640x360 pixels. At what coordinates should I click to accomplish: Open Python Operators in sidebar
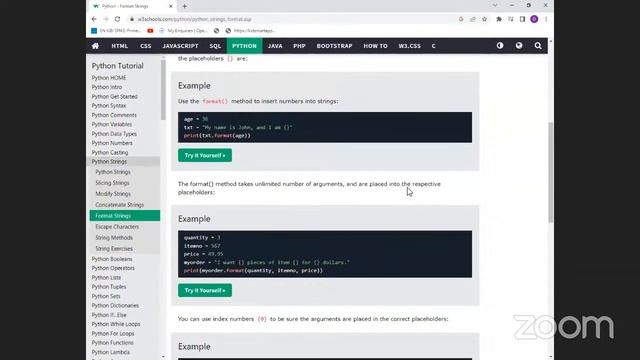113,268
